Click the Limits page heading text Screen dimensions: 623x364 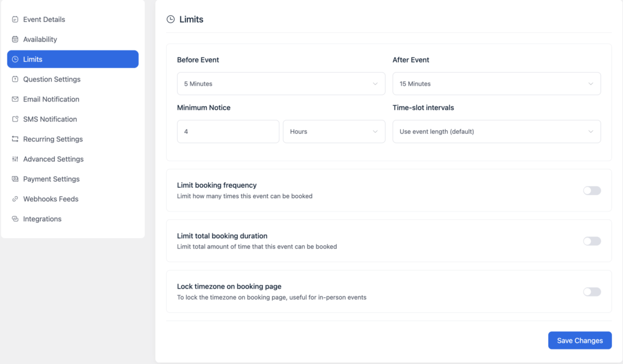click(x=191, y=19)
